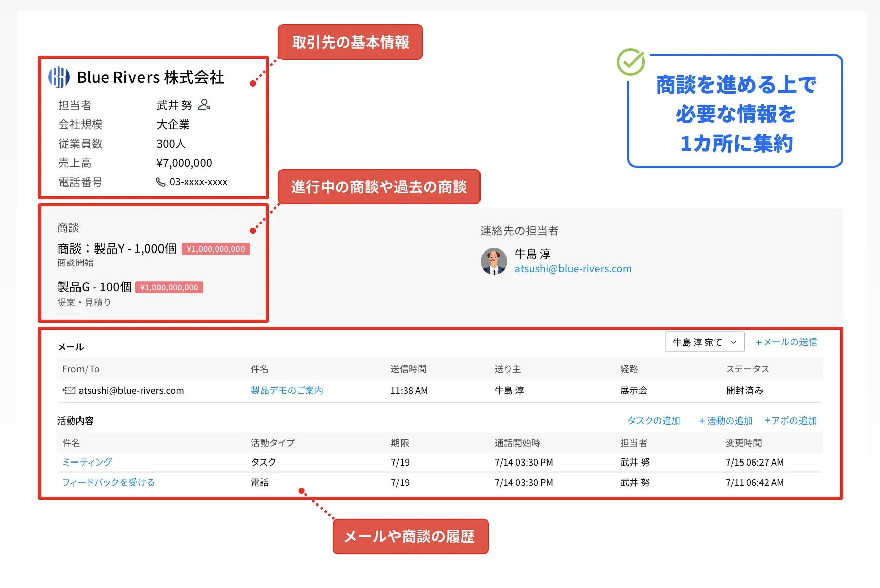Click the +活動の追加 link
The height and width of the screenshot is (588, 880).
726,421
